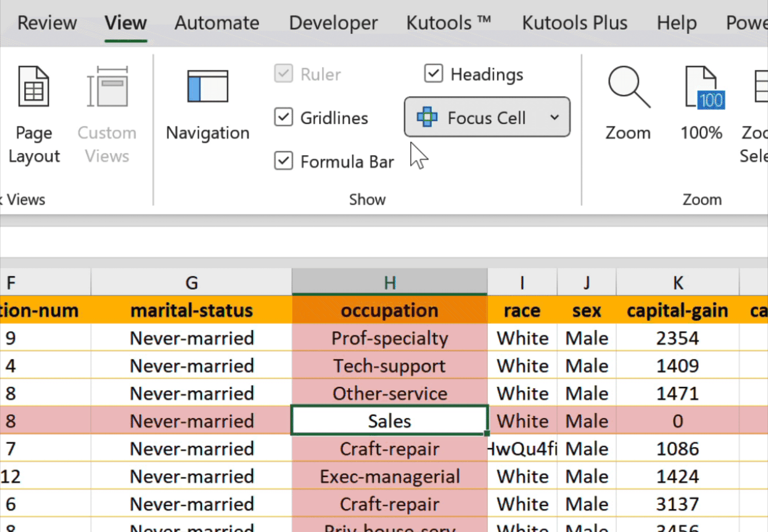Select capital-gain cell 2354
The width and height of the screenshot is (768, 532).
(x=678, y=338)
